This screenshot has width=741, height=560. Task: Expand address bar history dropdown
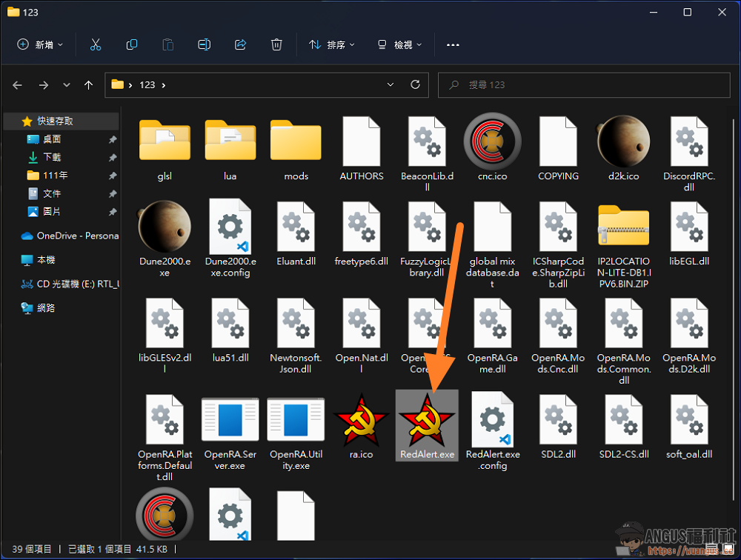(x=391, y=84)
